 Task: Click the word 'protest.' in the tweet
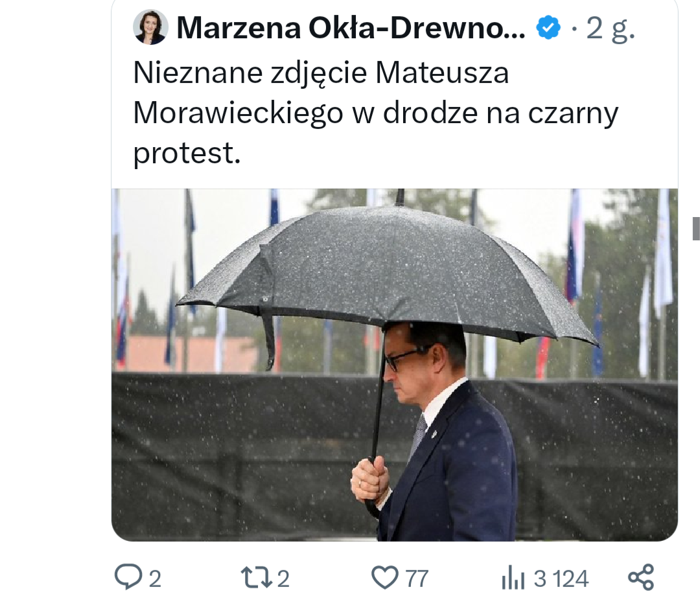187,154
